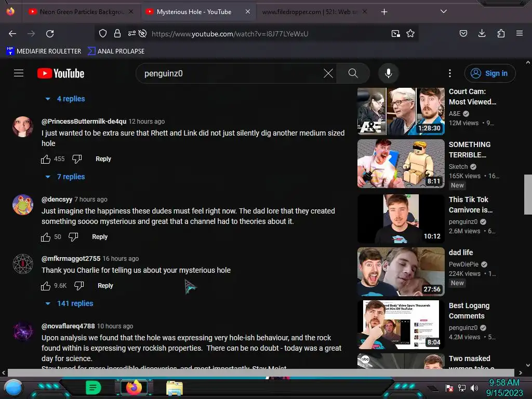
Task: Expand the 7 replies thread
Action: coord(65,177)
